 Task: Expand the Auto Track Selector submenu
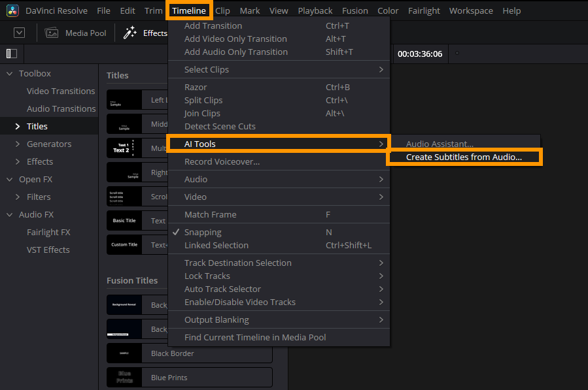(279, 289)
